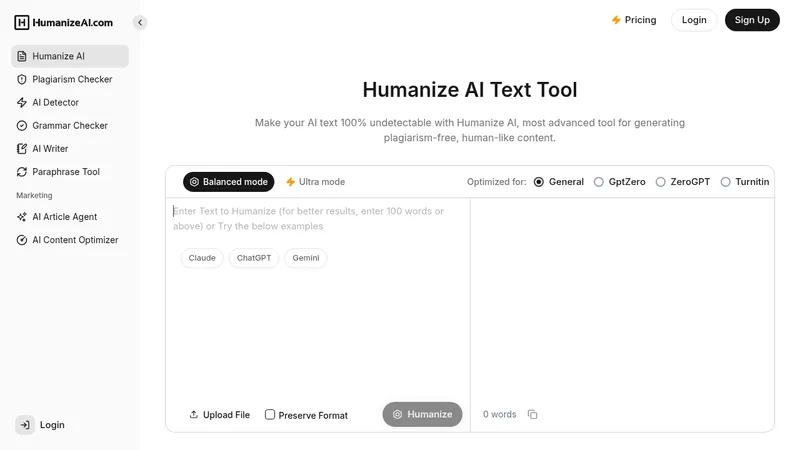This screenshot has width=800, height=450.
Task: Click the text input area to humanize
Action: [x=317, y=218]
